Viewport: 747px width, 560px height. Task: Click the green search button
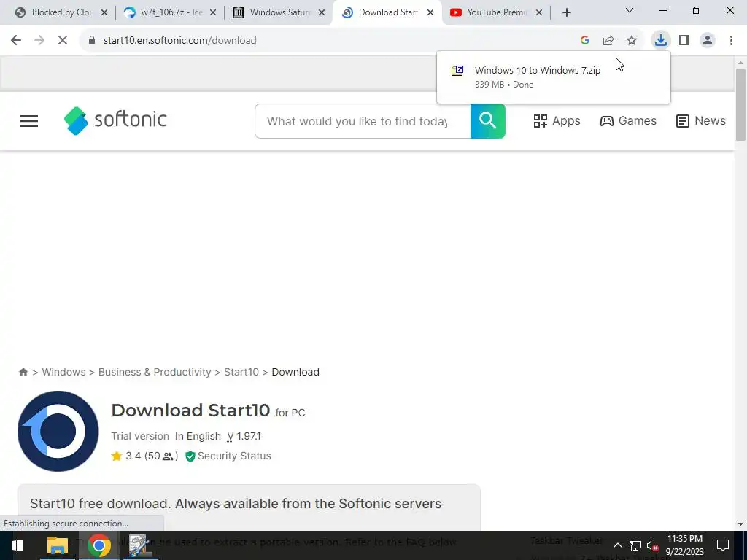[x=488, y=121]
